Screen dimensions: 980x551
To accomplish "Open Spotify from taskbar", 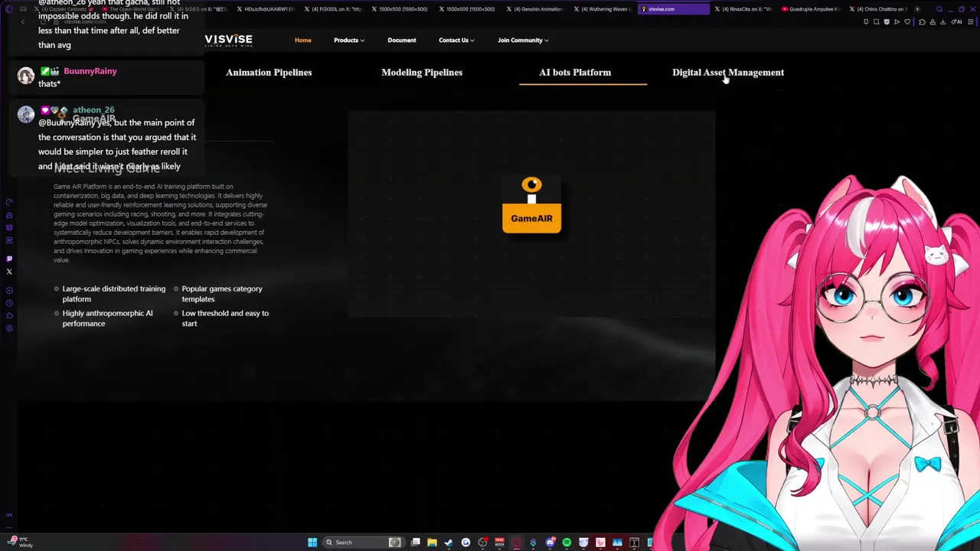I will (567, 542).
